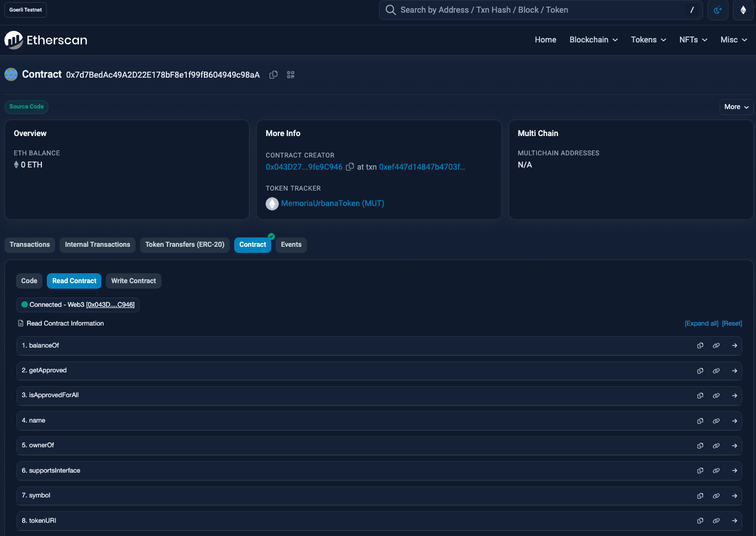Copy the balanceOf method permalink code
Screen dimensions: 756x536
[700, 345]
